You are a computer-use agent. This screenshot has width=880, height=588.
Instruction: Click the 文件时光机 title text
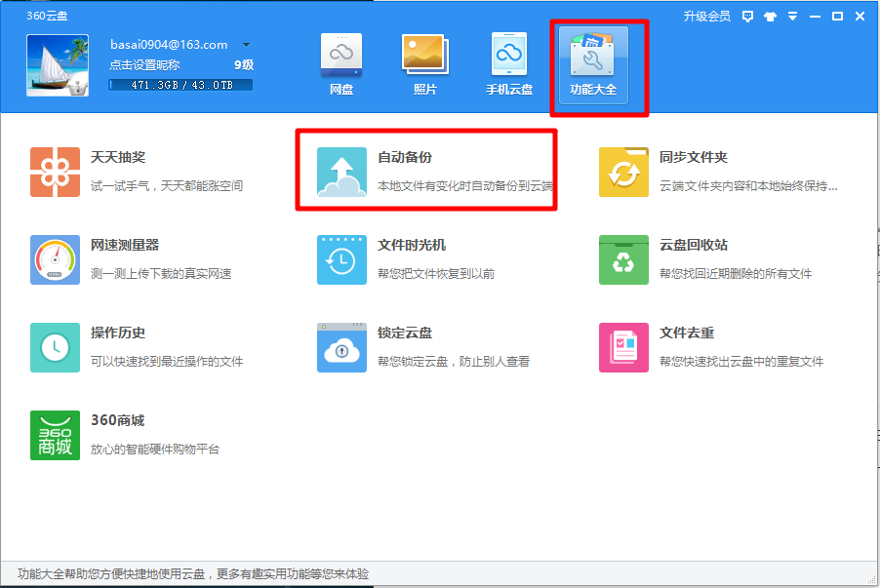click(412, 245)
